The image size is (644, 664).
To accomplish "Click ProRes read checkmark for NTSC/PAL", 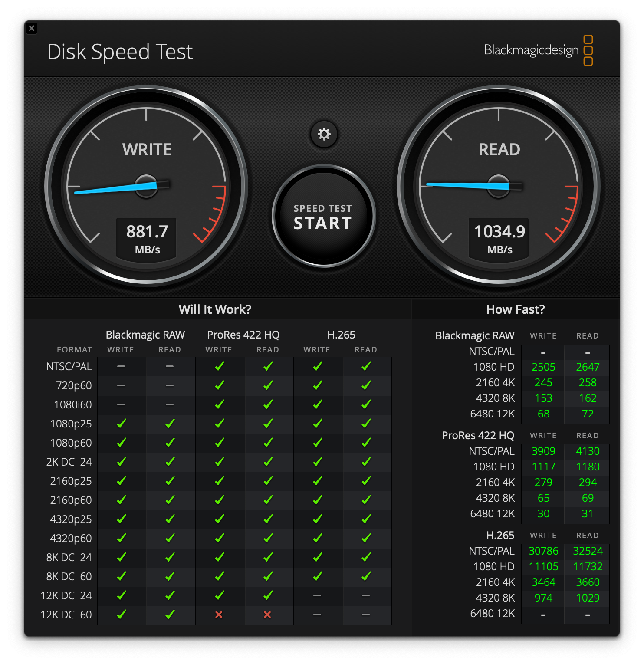I will pyautogui.click(x=268, y=366).
